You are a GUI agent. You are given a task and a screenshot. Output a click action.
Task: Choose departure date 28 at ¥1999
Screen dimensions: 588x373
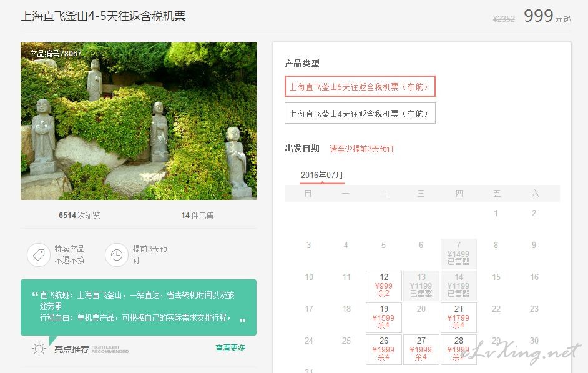click(458, 349)
